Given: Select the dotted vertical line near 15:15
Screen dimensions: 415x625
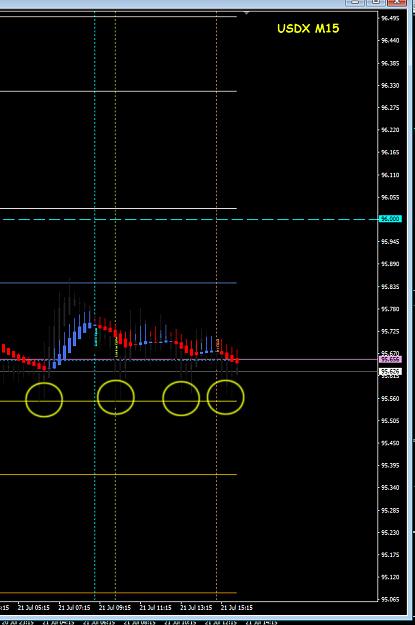Looking at the screenshot, I should 216,305.
